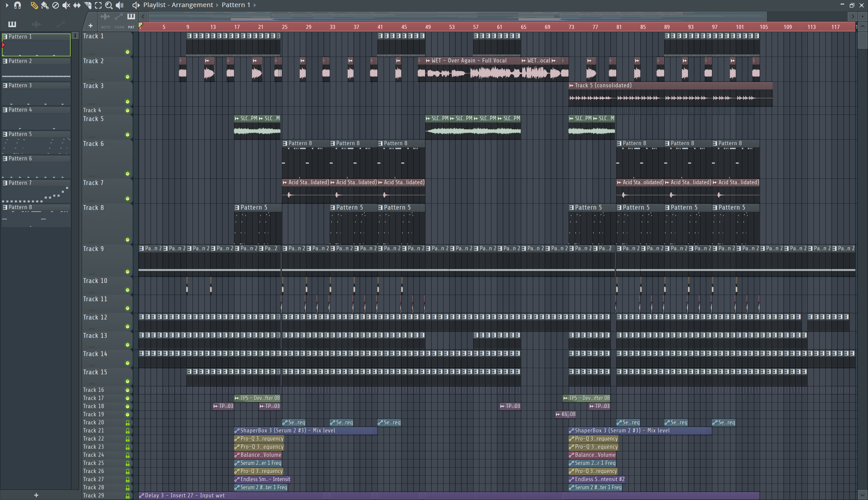Open the magnet snap settings
The width and height of the screenshot is (868, 500).
pos(18,5)
